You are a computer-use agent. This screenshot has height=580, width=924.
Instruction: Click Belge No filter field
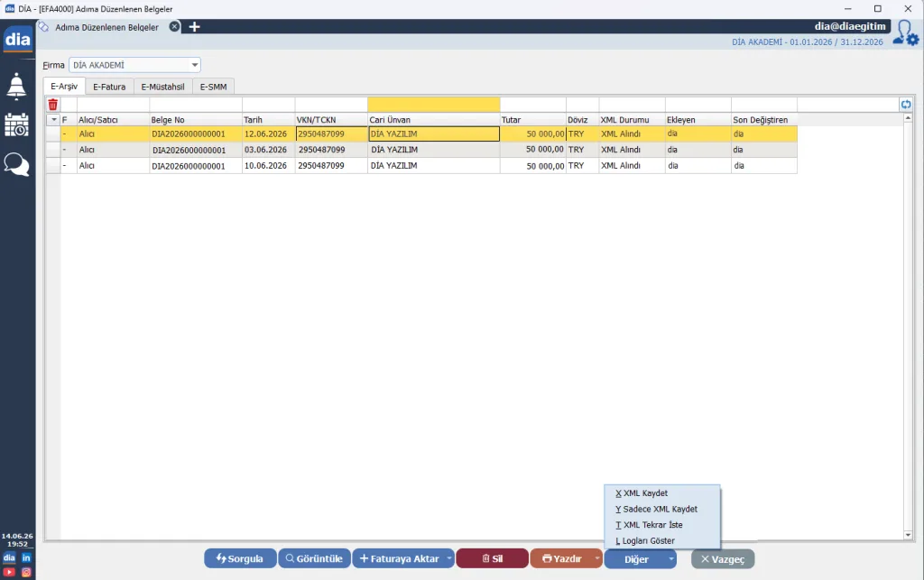click(196, 105)
